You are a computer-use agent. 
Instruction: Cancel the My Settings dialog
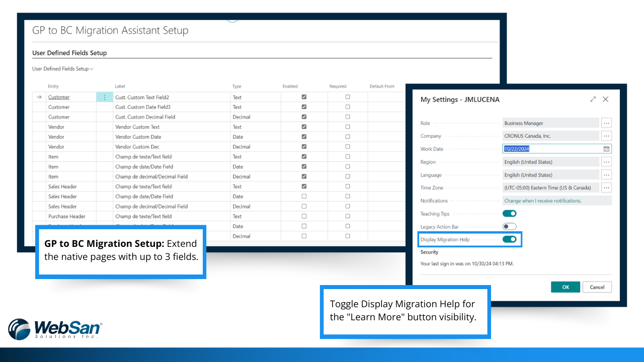597,287
